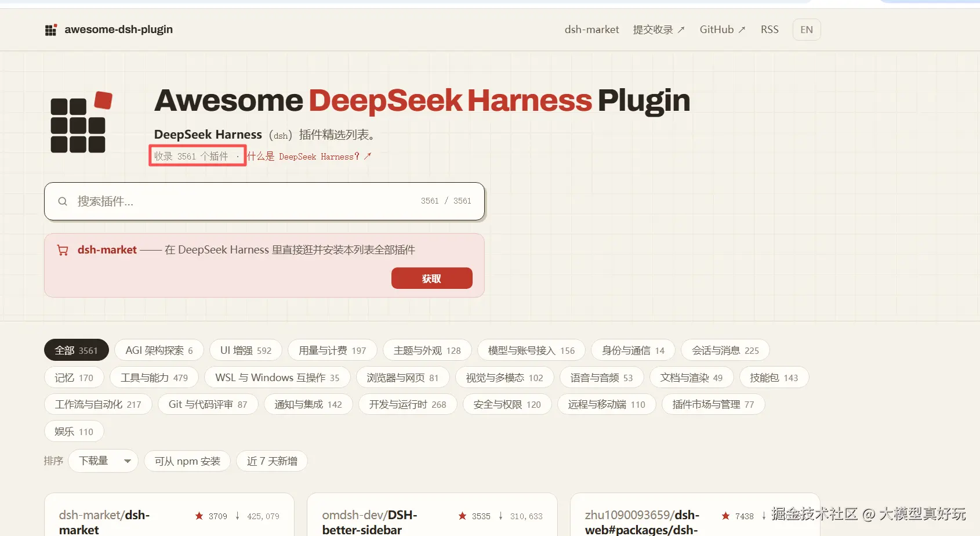Toggle the 近 7 天新增 filter
This screenshot has width=980, height=536.
click(x=272, y=461)
